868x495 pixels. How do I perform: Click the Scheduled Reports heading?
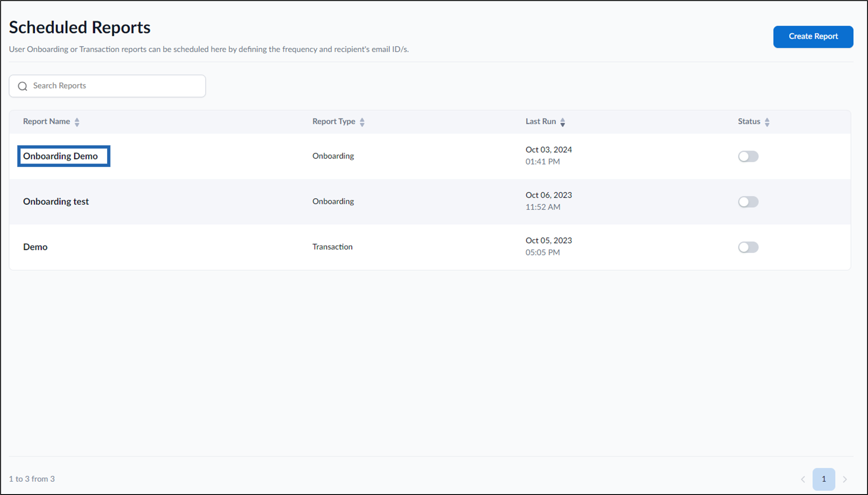click(x=80, y=27)
